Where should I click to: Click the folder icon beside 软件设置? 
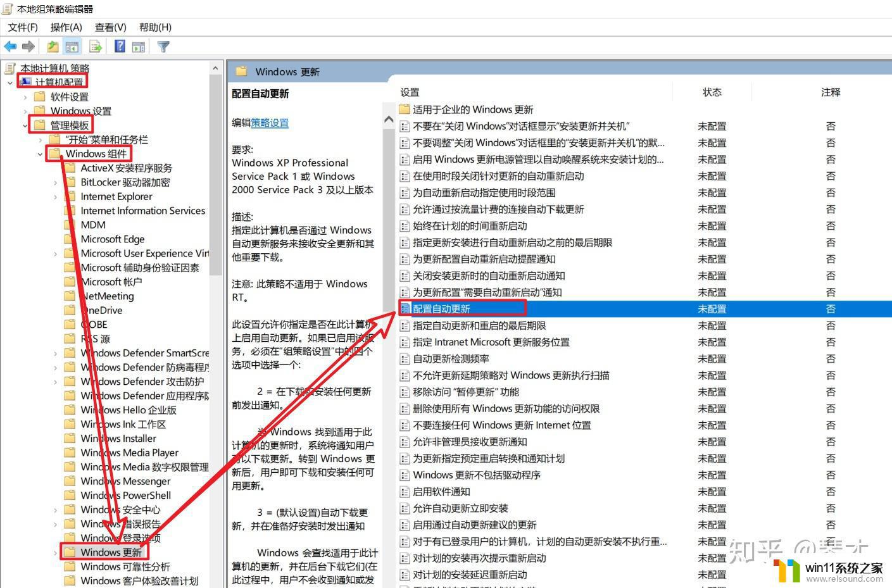[40, 96]
